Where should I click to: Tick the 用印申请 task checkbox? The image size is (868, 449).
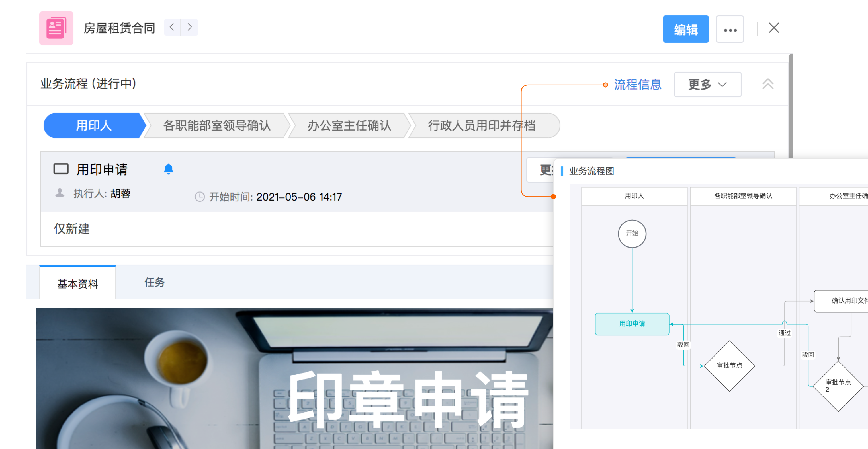[61, 169]
